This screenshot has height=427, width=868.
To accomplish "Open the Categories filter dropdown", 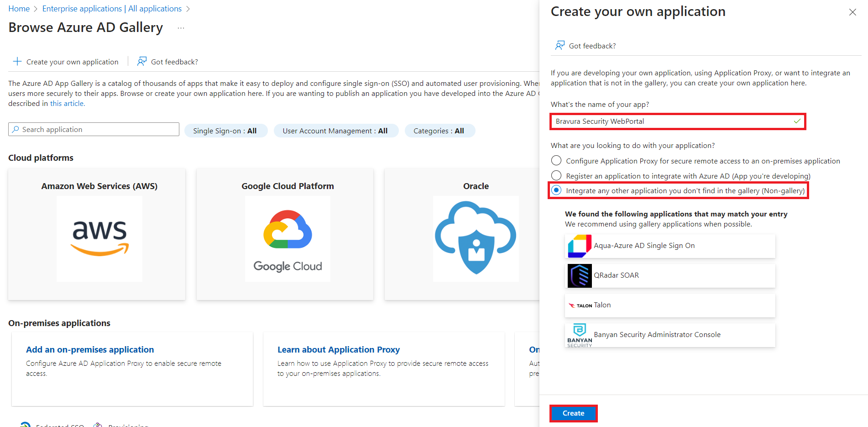I will tap(439, 131).
